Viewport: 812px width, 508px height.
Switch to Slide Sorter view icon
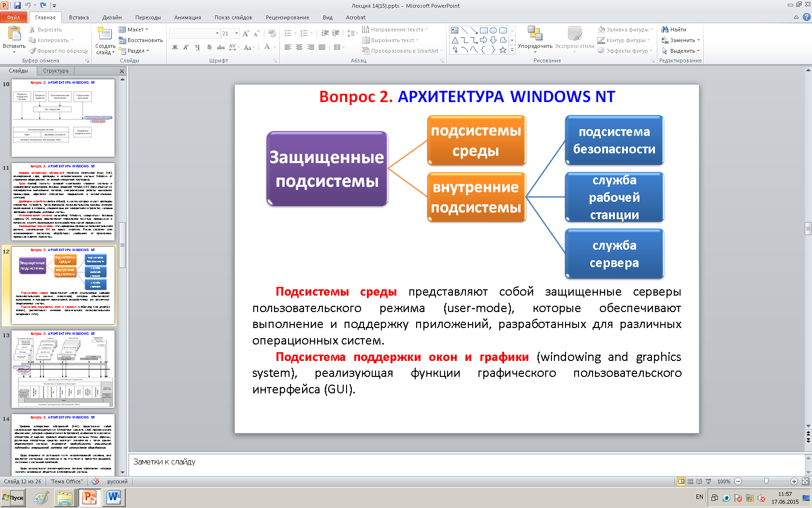coord(690,481)
